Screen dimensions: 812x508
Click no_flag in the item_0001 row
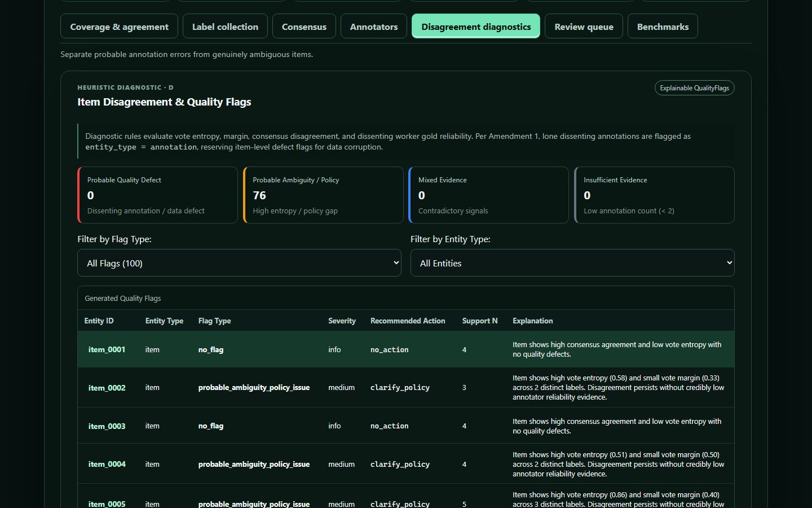click(x=211, y=350)
